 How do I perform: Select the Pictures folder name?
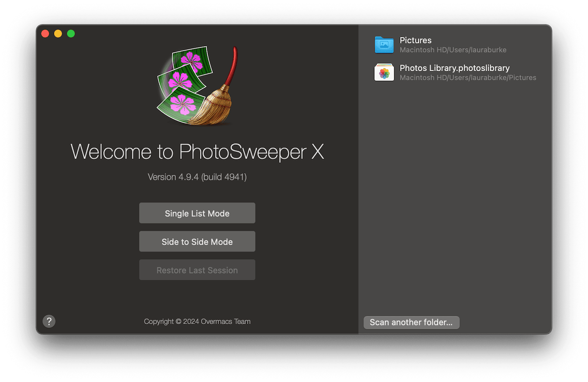tap(416, 40)
